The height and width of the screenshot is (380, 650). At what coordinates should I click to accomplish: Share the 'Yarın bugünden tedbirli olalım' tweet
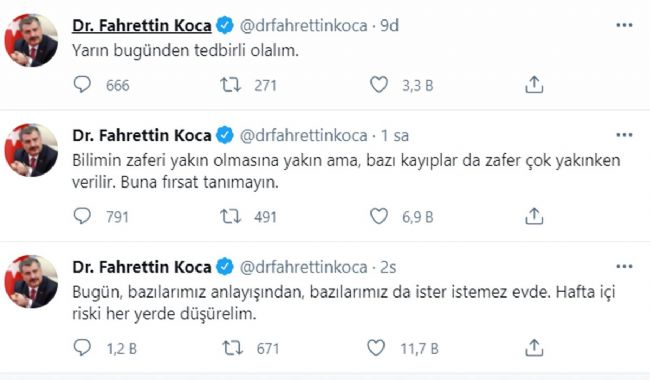point(534,85)
